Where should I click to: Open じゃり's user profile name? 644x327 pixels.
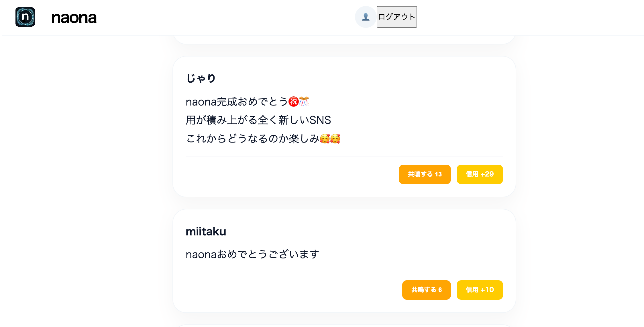[x=201, y=78]
